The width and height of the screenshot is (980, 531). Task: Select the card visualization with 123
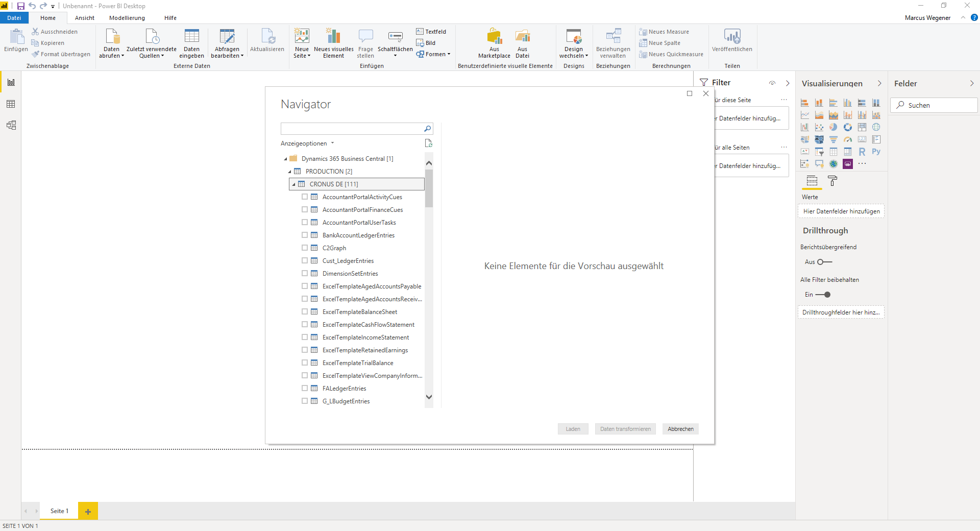click(x=862, y=139)
